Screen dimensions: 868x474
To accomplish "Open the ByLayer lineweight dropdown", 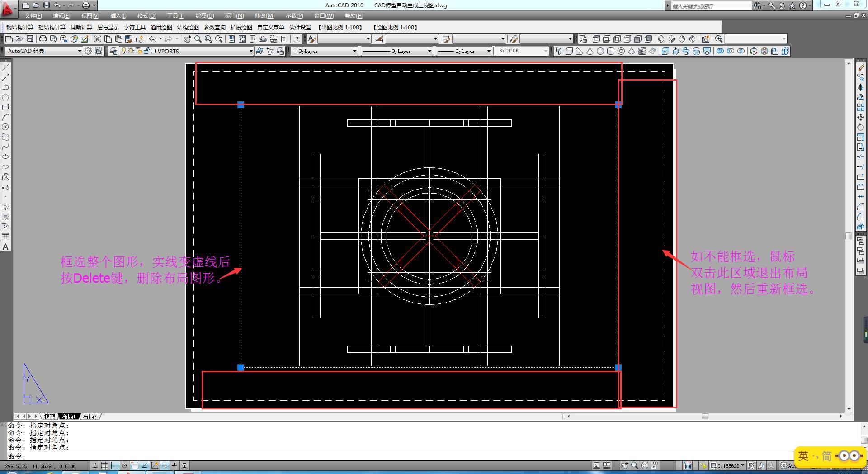I will coord(464,51).
